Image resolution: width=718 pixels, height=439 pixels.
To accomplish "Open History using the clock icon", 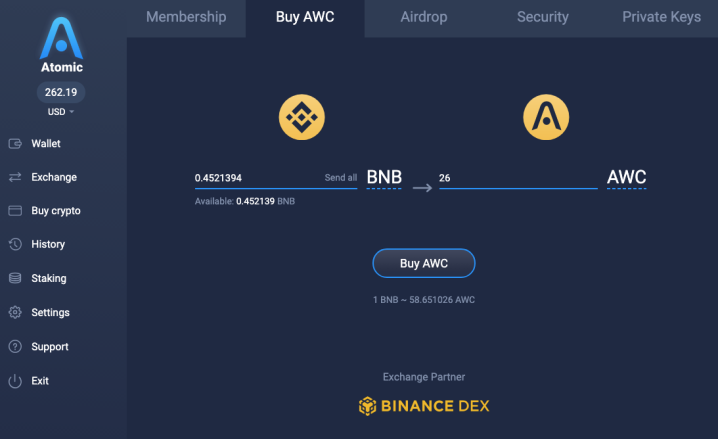I will coord(15,244).
